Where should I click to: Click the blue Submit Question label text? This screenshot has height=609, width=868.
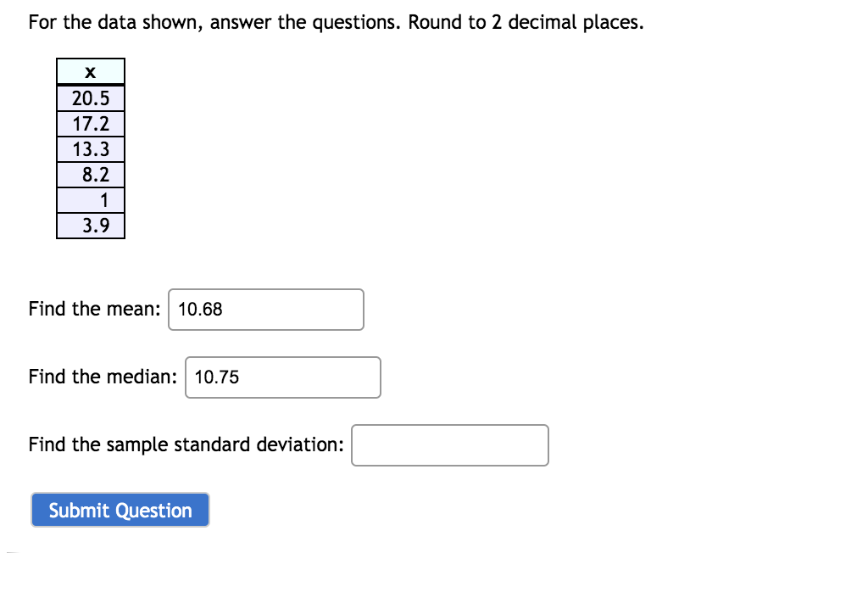click(x=120, y=510)
